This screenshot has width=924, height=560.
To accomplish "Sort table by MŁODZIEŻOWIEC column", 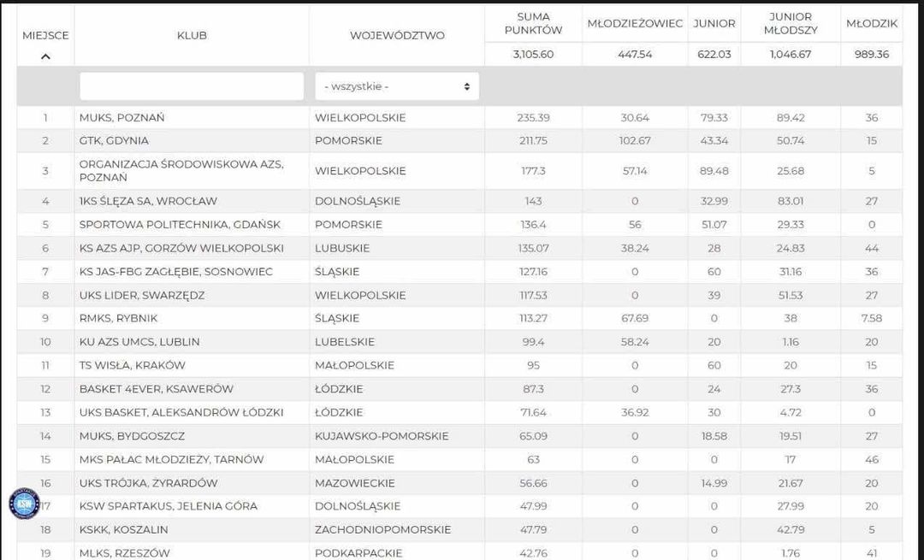I will (635, 24).
